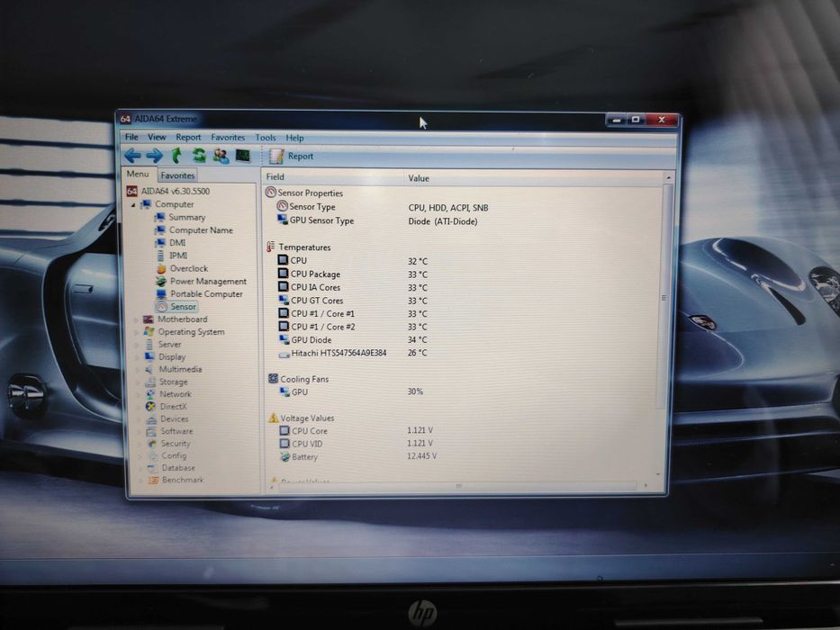Select the CPU GT Cores row
The height and width of the screenshot is (630, 840).
pyautogui.click(x=353, y=301)
